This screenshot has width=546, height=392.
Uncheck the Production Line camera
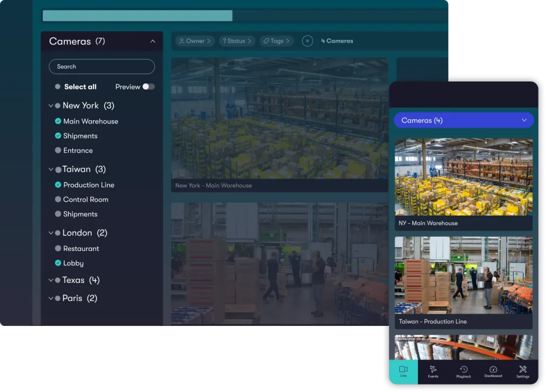[x=58, y=185]
